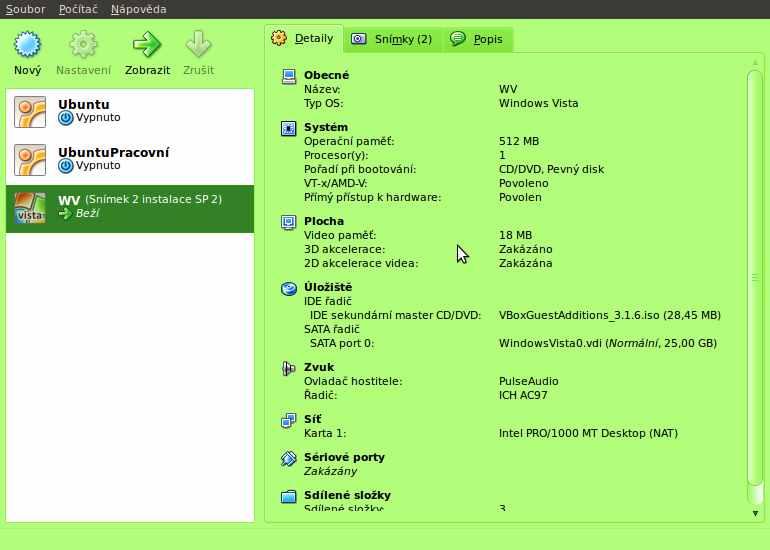The width and height of the screenshot is (770, 550).
Task: Click the Snímky tab camera icon
Action: coord(358,39)
